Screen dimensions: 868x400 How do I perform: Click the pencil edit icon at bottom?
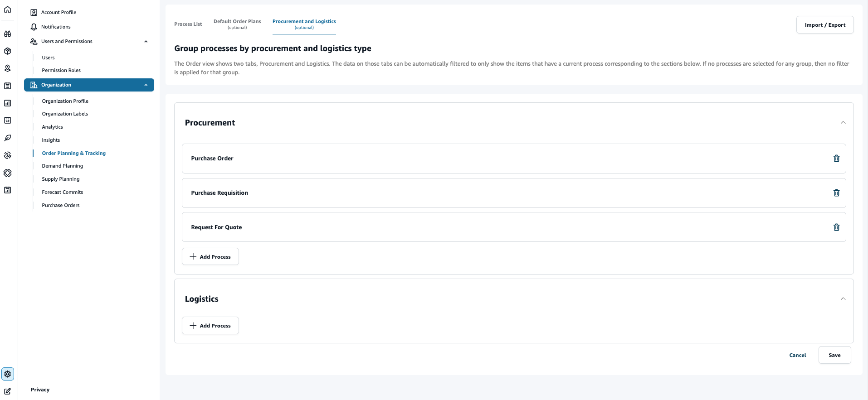[8, 391]
